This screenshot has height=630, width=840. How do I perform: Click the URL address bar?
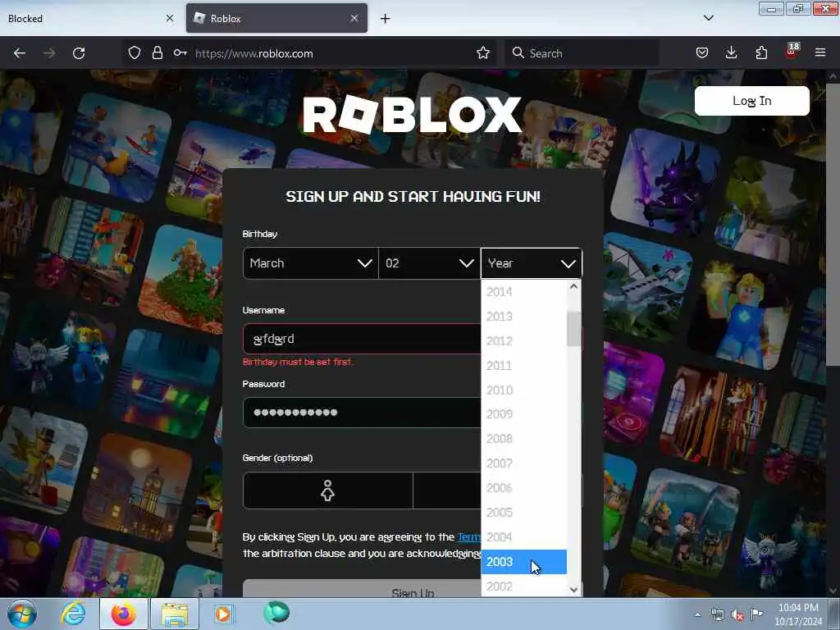pos(332,53)
